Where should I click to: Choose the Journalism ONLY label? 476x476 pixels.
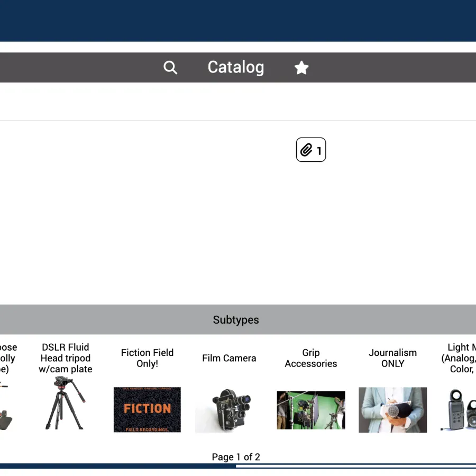pyautogui.click(x=392, y=358)
